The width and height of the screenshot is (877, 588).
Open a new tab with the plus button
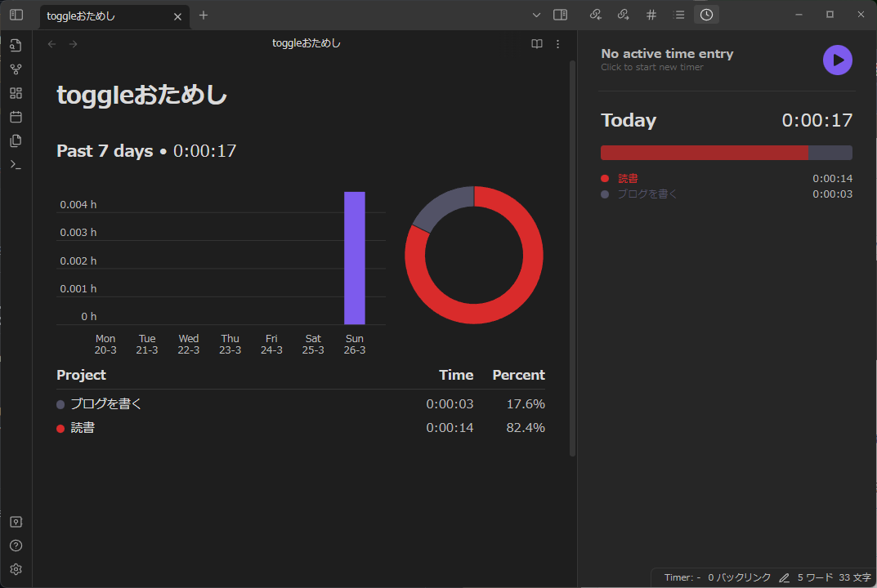coord(203,15)
